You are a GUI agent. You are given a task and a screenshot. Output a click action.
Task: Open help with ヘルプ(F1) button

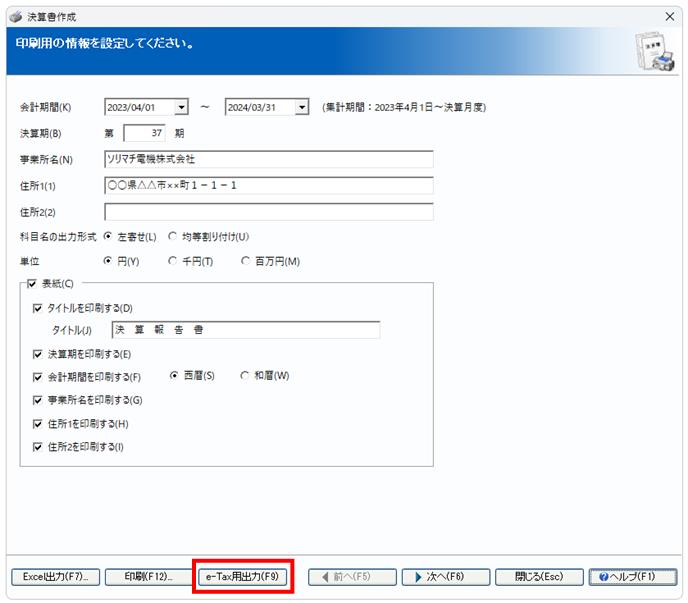click(633, 577)
